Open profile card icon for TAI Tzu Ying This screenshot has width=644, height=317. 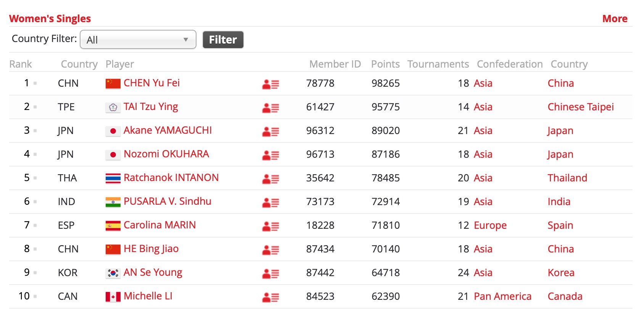click(x=270, y=108)
